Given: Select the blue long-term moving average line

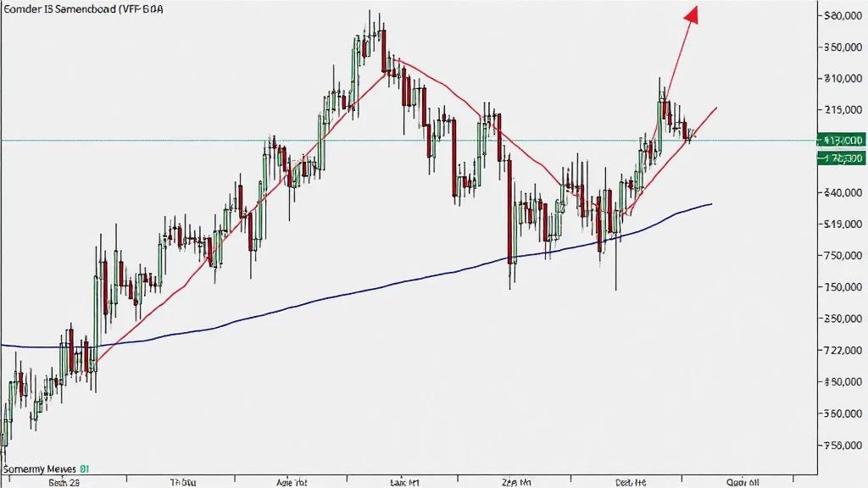Looking at the screenshot, I should tap(357, 292).
